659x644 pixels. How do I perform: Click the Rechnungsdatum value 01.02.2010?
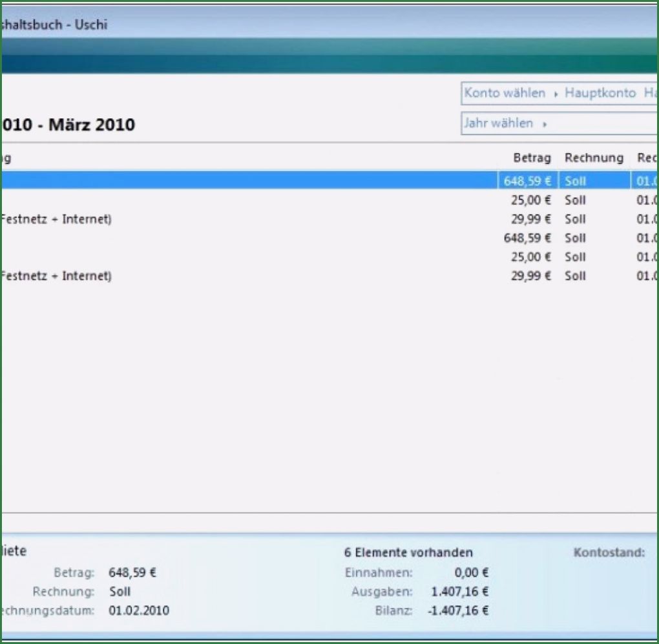coord(138,610)
